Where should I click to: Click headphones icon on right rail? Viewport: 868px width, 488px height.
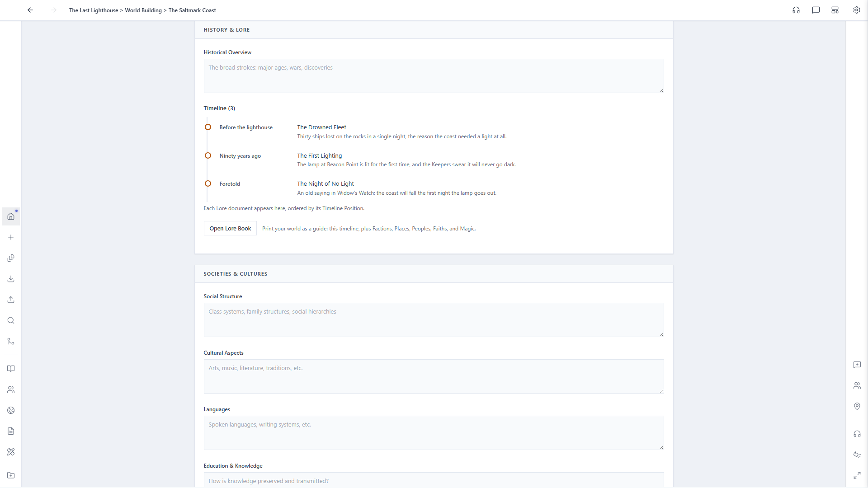[857, 434]
